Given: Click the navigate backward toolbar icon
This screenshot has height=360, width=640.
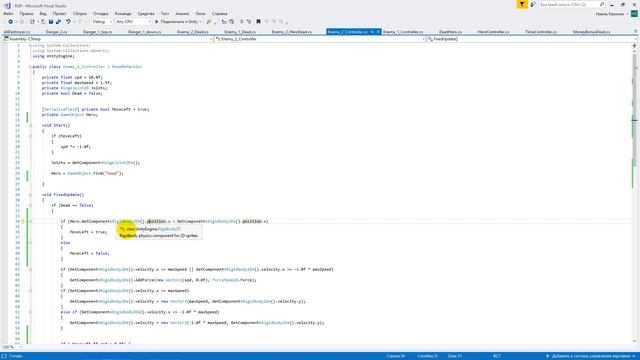Looking at the screenshot, I should (11, 22).
